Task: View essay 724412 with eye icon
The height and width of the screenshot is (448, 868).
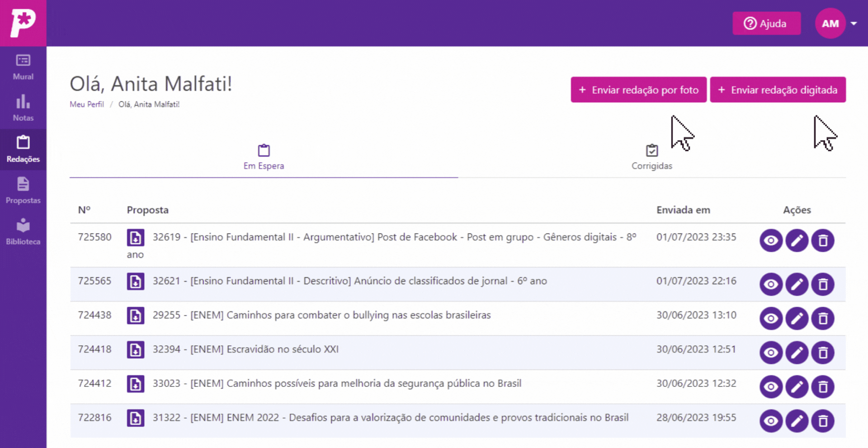Action: point(771,387)
